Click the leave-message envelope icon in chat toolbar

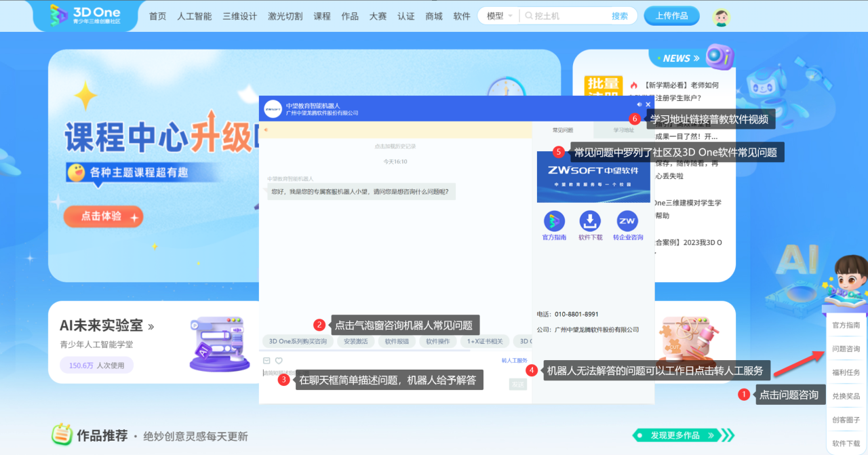pyautogui.click(x=267, y=361)
